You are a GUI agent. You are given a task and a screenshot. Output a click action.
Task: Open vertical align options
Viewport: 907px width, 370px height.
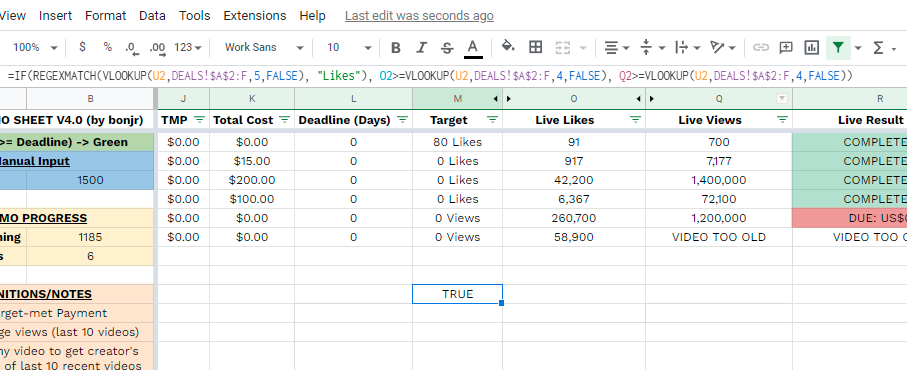tap(652, 47)
